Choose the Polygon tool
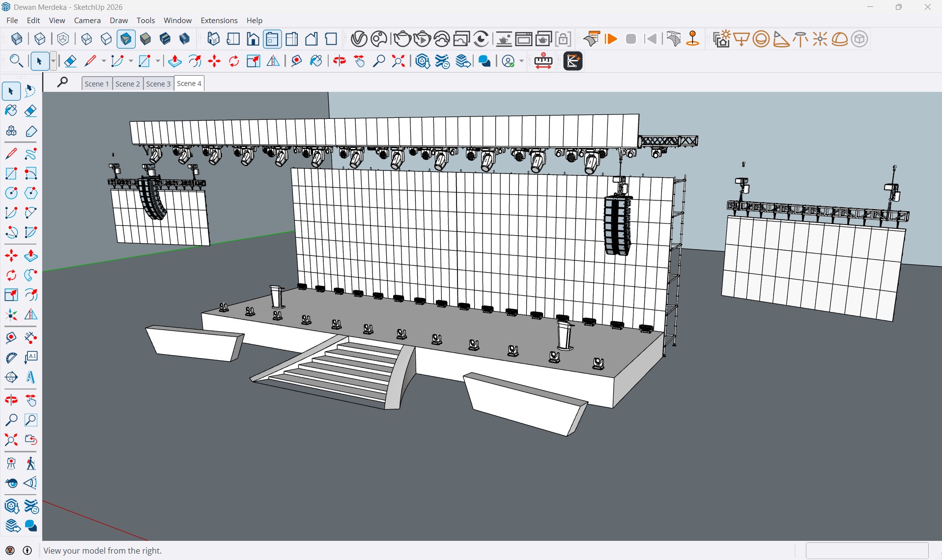This screenshot has width=942, height=560. click(30, 193)
